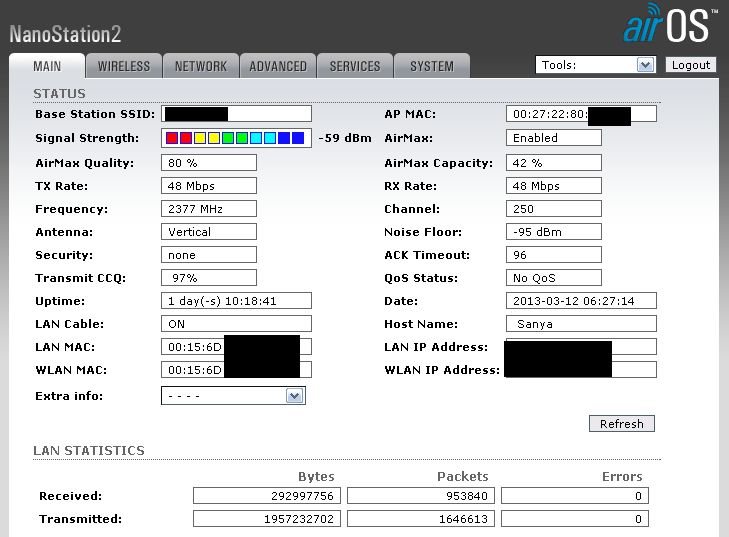Click the Noise Floor -95 dBm value
Viewport: 729px width, 537px height.
click(554, 232)
